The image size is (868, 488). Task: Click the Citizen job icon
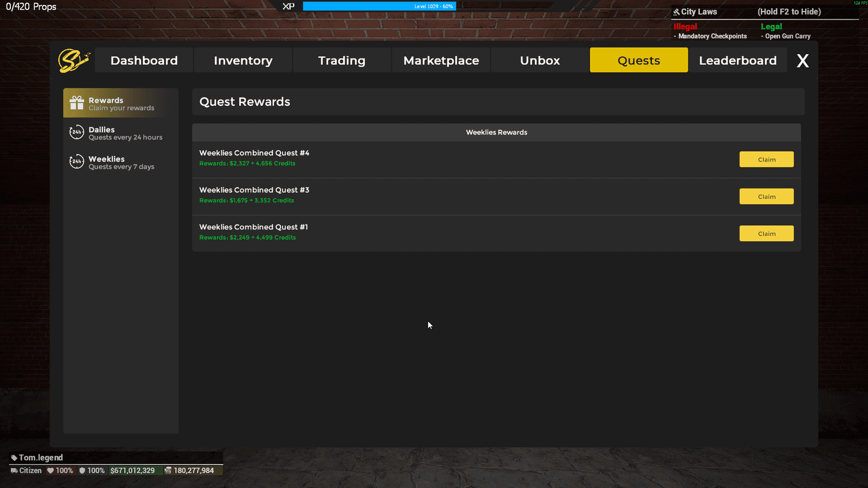coord(14,471)
